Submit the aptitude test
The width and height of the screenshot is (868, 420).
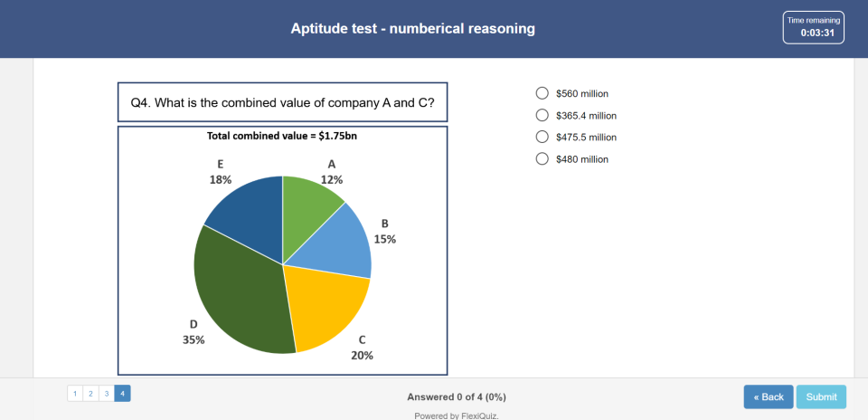click(821, 396)
